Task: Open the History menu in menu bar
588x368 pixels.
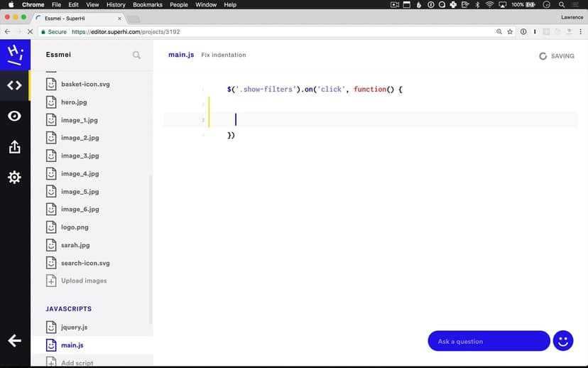Action: point(116,4)
